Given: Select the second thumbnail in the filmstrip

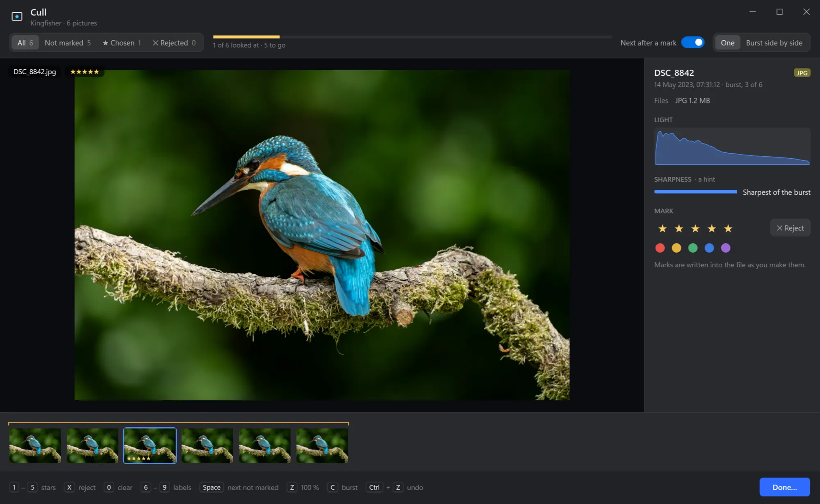Looking at the screenshot, I should pos(93,446).
